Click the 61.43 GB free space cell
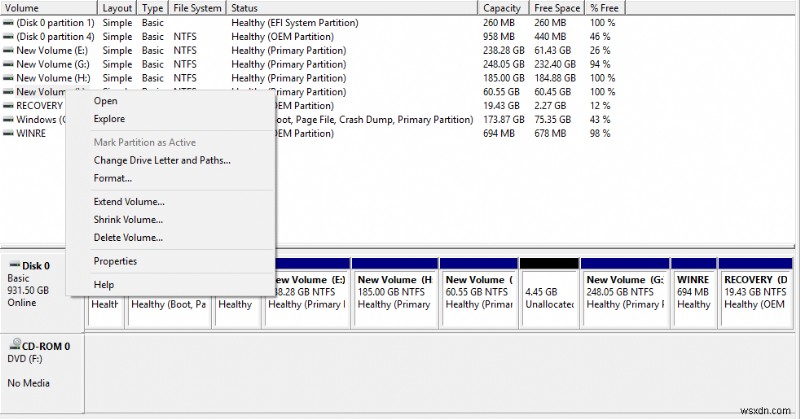This screenshot has height=419, width=800. [553, 51]
